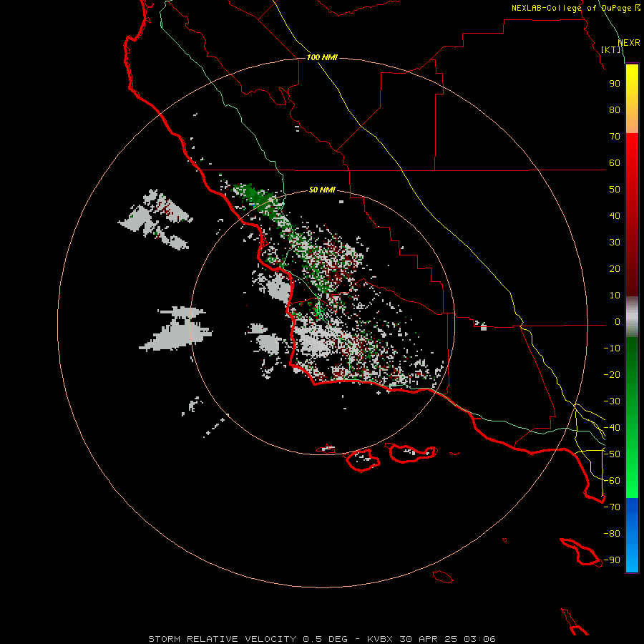Click the 30 value on the velocity scale
This screenshot has width=644, height=644.
pos(615,243)
